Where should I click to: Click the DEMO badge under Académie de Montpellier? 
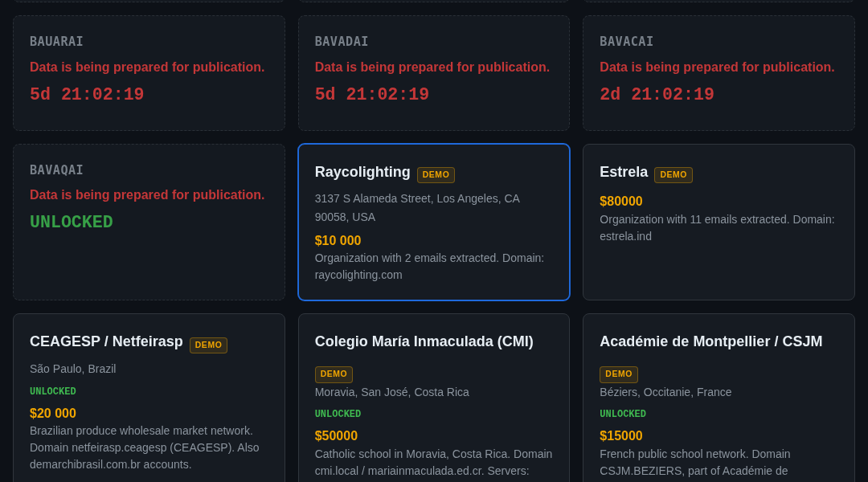618,374
